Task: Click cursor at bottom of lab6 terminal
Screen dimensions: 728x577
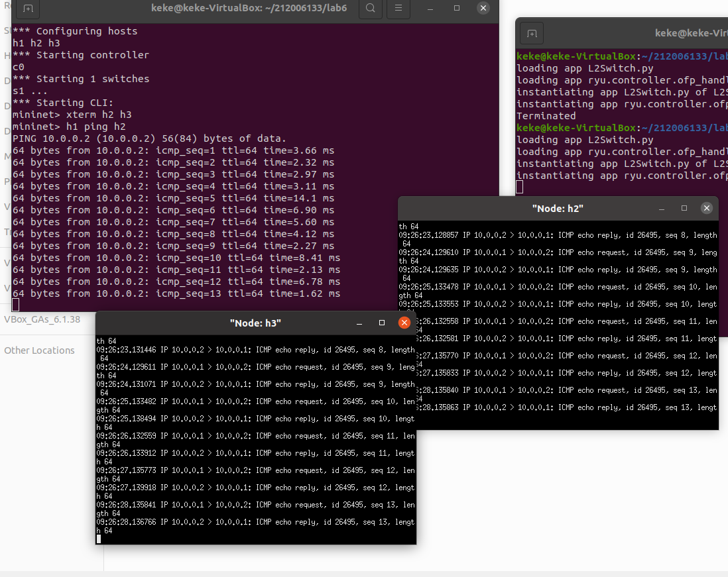Action: (15, 305)
